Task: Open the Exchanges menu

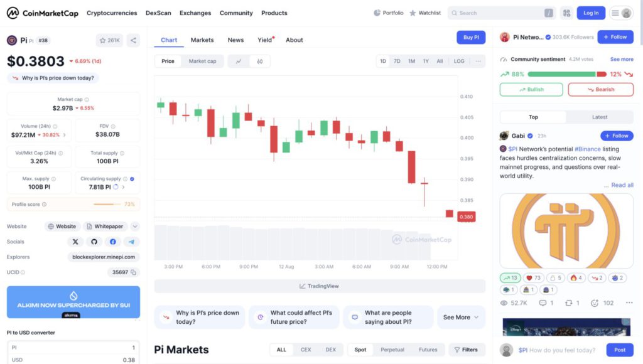Action: click(195, 13)
